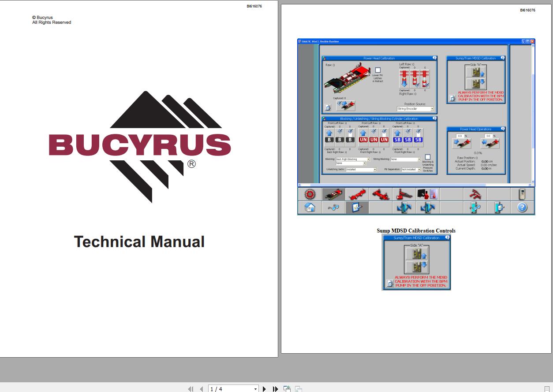Select the highlighted power head toolbar icon

[333, 194]
